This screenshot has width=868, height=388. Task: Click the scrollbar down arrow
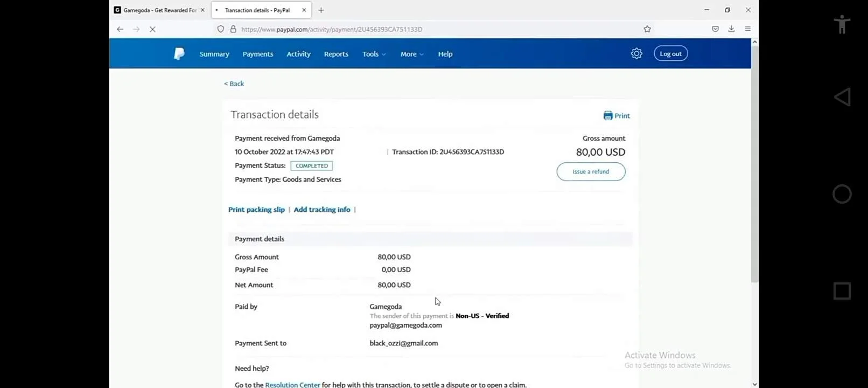(x=754, y=384)
